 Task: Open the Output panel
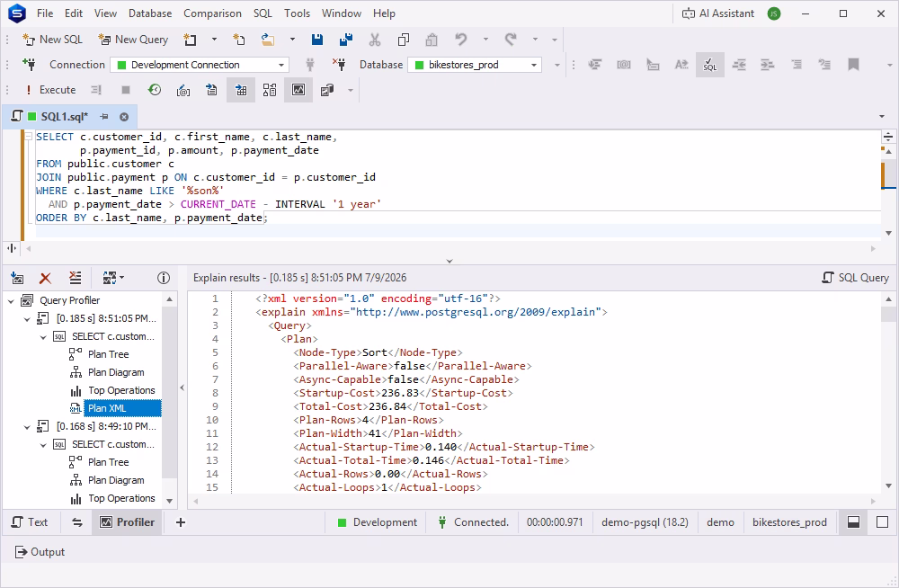click(x=40, y=552)
